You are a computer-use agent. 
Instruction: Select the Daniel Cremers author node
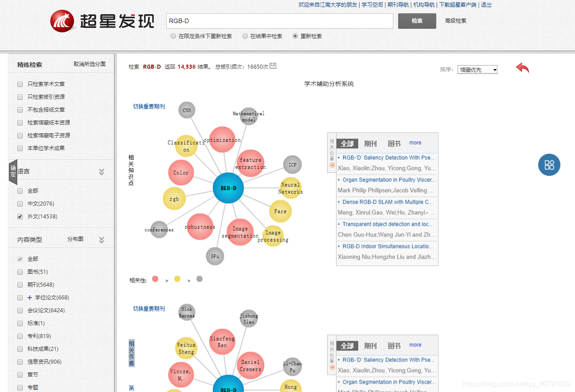[x=250, y=365]
